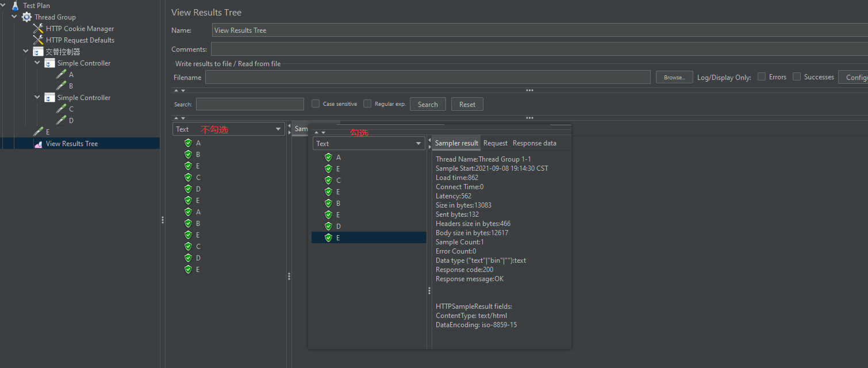Viewport: 868px width, 368px height.
Task: Click green shield of result D in overlay list
Action: click(x=328, y=226)
